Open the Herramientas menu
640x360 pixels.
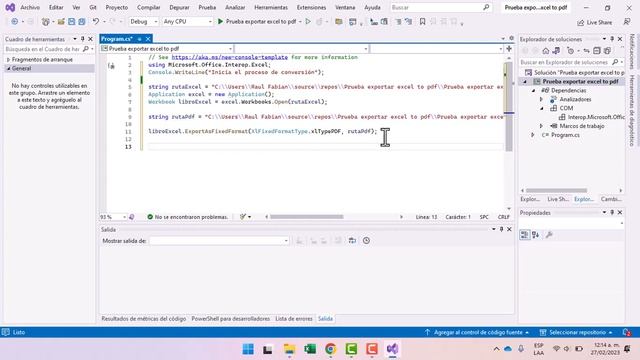271,7
